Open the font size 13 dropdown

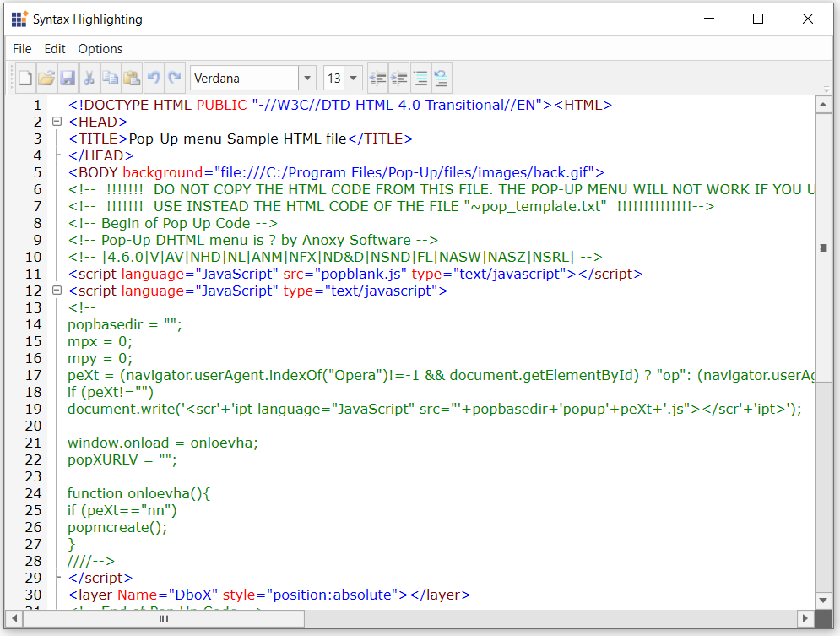[354, 79]
